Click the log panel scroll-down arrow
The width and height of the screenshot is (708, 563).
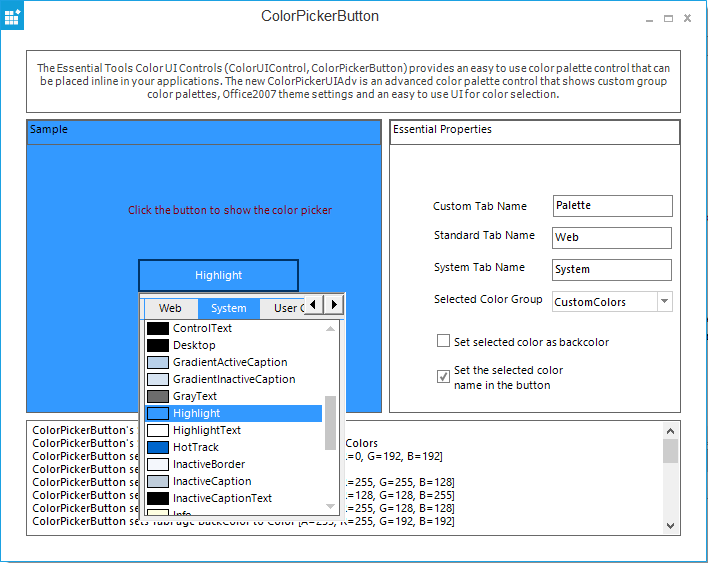[670, 526]
